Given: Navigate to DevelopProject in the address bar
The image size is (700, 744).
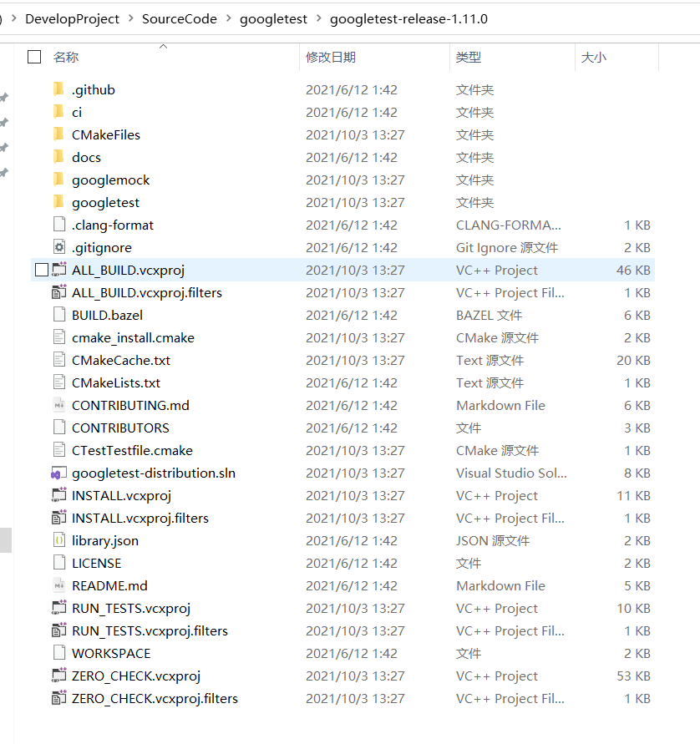Looking at the screenshot, I should [72, 19].
